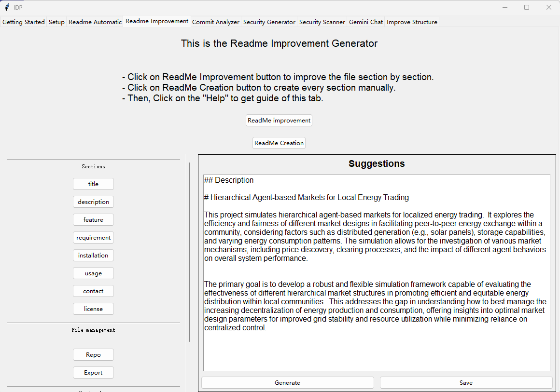
Task: Click the 'Sections' label
Action: [x=93, y=166]
